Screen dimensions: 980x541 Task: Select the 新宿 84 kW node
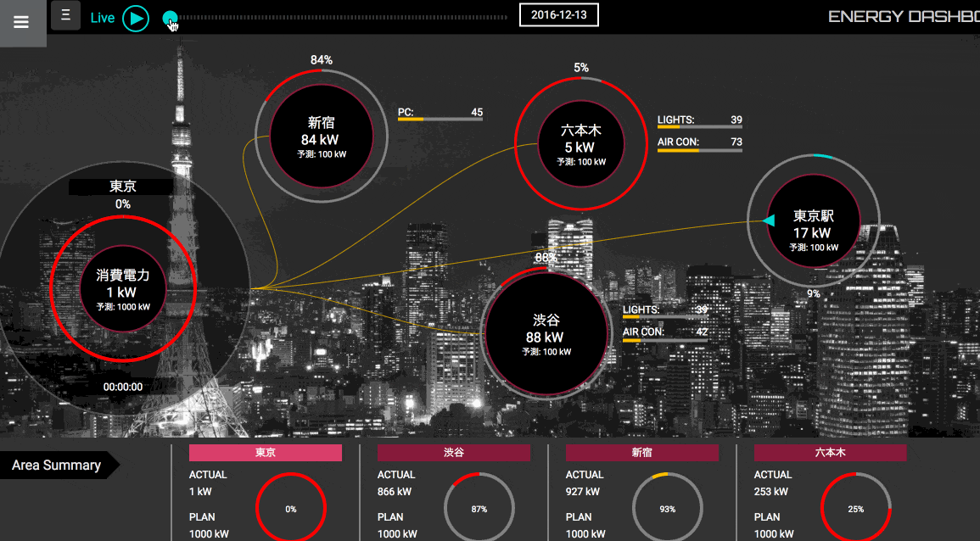coord(322,137)
